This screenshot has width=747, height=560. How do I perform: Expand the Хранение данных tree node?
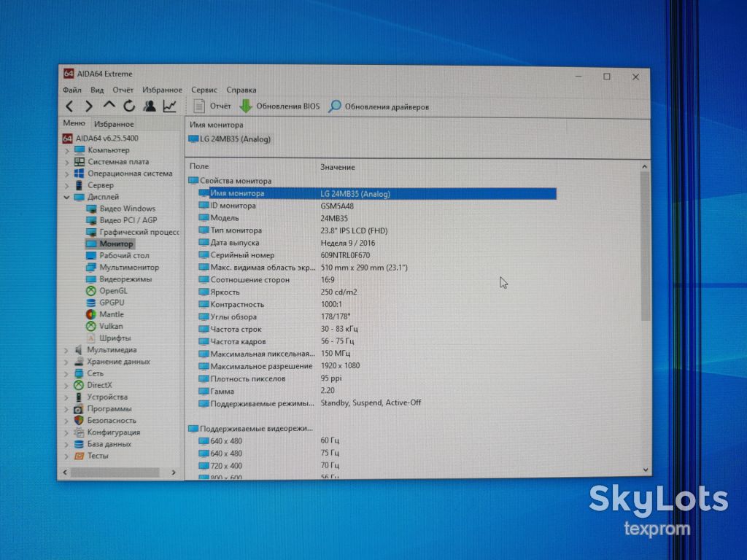(x=66, y=362)
